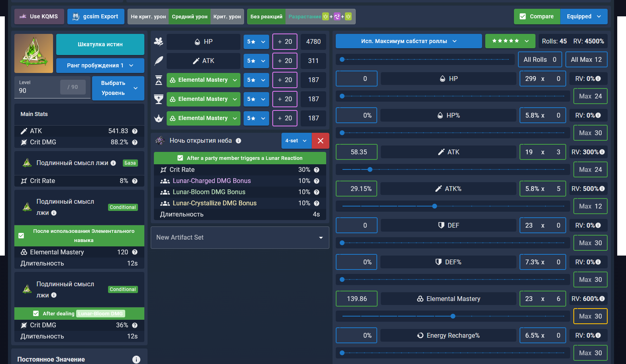
Task: Click the circlet crown artifact icon
Action: tap(159, 118)
